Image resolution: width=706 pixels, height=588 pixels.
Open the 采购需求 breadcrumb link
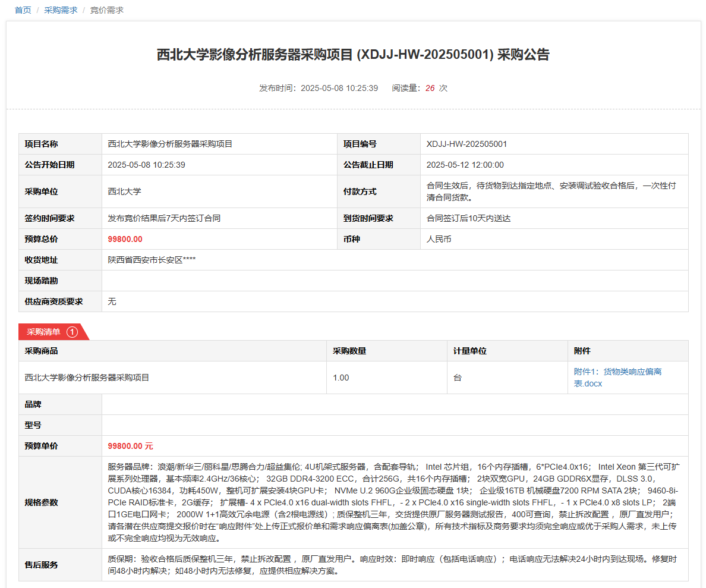coord(61,10)
